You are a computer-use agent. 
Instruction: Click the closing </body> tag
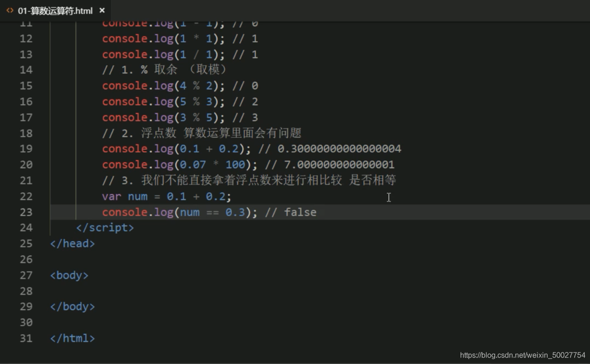[x=72, y=306]
